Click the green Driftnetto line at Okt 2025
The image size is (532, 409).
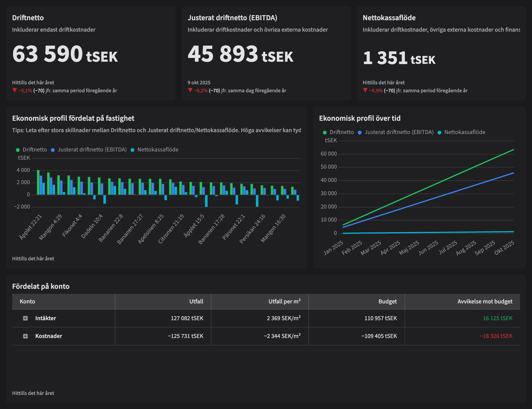tap(513, 150)
